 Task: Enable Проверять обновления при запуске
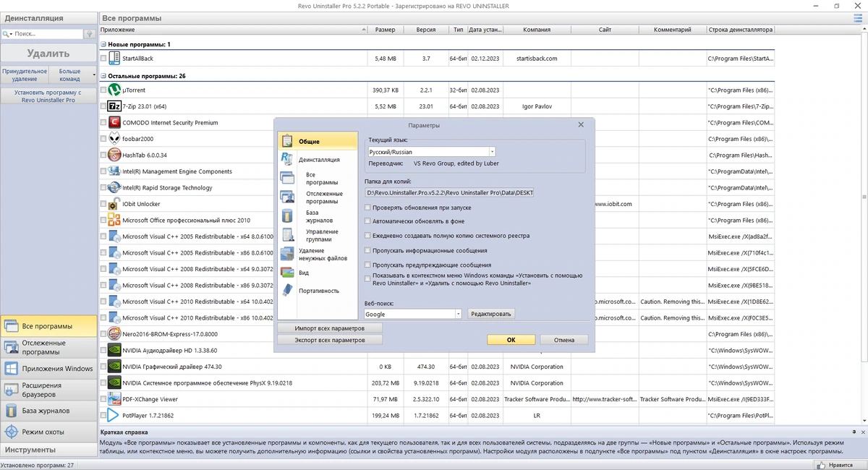(367, 208)
